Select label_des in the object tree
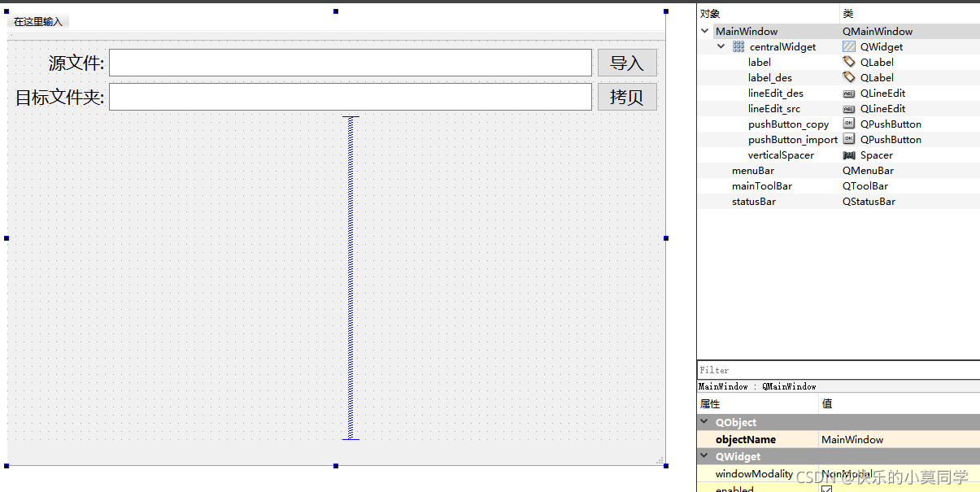The width and height of the screenshot is (980, 492). pos(770,78)
